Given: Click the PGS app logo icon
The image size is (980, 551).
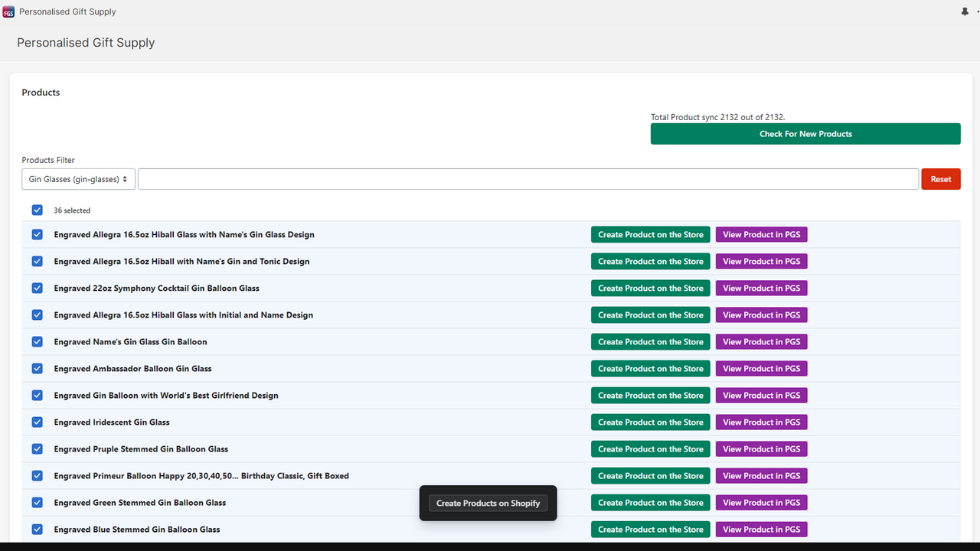Looking at the screenshot, I should pos(8,11).
